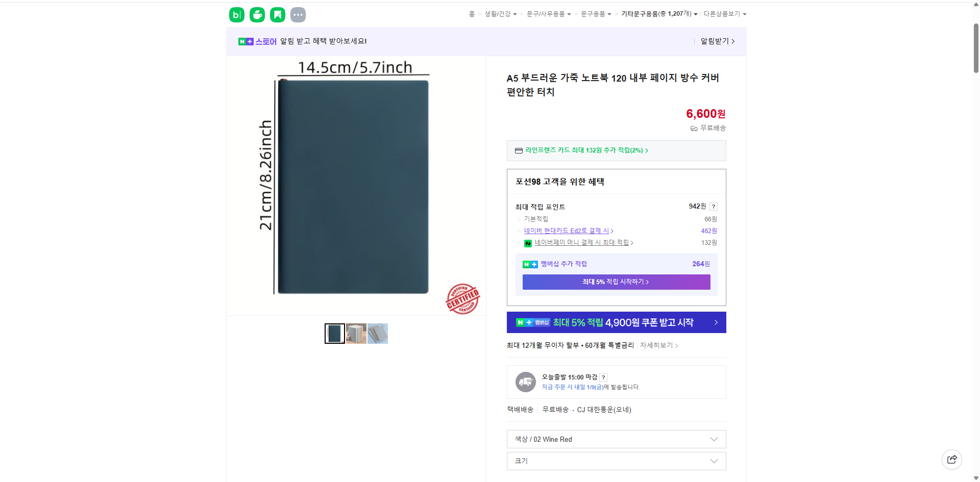980x482 pixels.
Task: Click the floating share icon at bottom right
Action: coord(952,459)
